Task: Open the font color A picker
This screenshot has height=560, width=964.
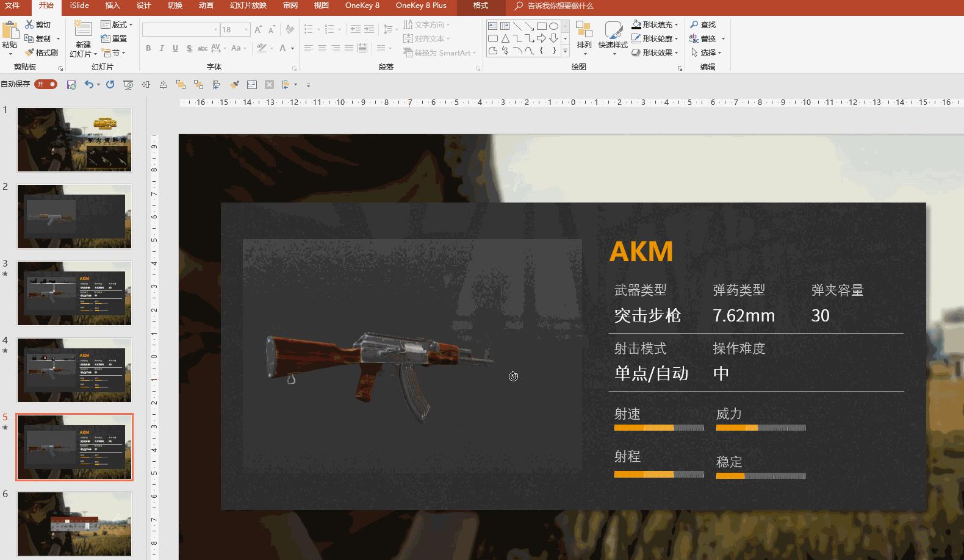Action: 286,48
